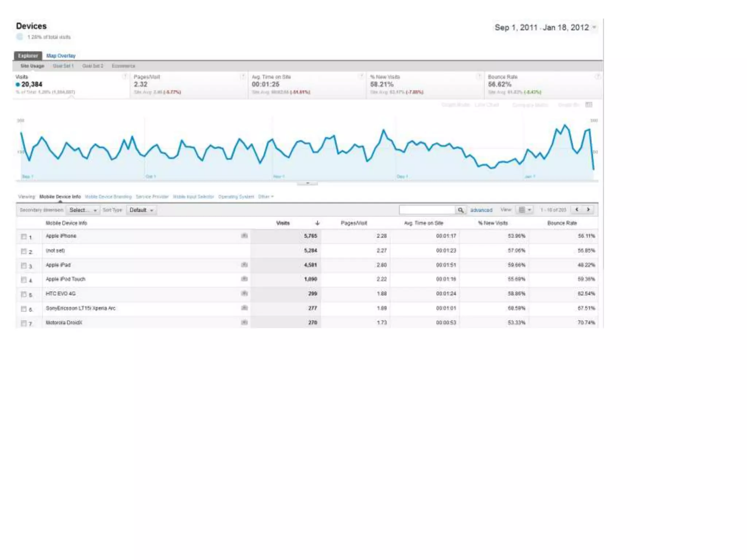
Task: Check the Apple iPad row checkbox
Action: click(24, 266)
